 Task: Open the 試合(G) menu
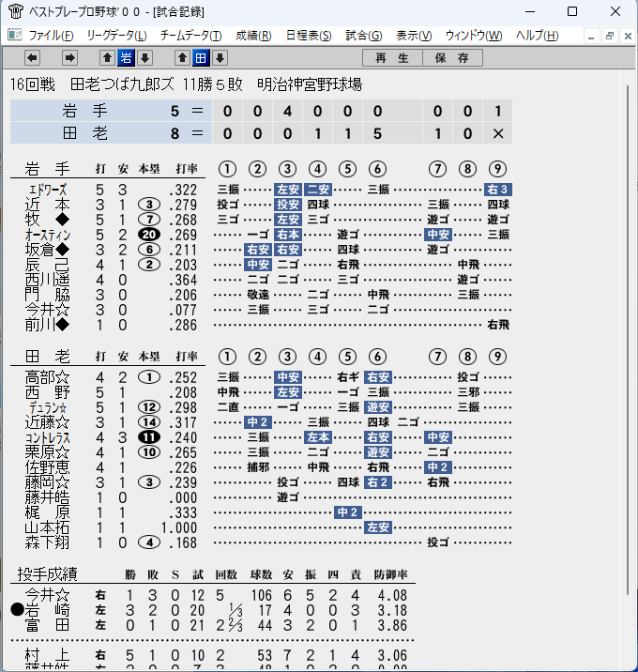364,35
